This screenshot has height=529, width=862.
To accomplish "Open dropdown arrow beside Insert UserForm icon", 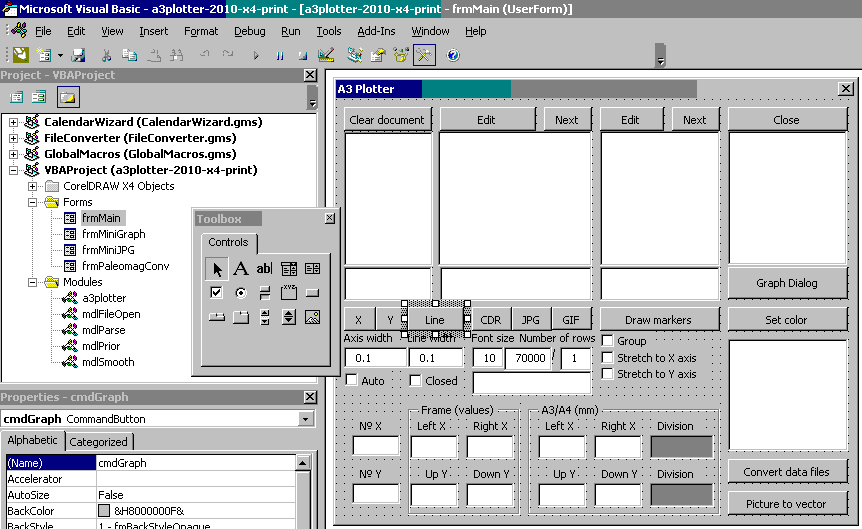I will pyautogui.click(x=60, y=55).
